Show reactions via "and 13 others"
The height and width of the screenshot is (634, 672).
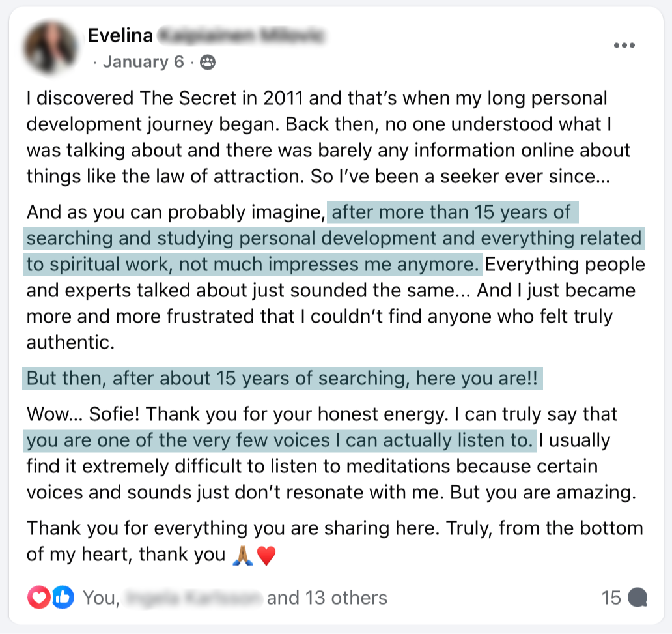click(x=327, y=597)
